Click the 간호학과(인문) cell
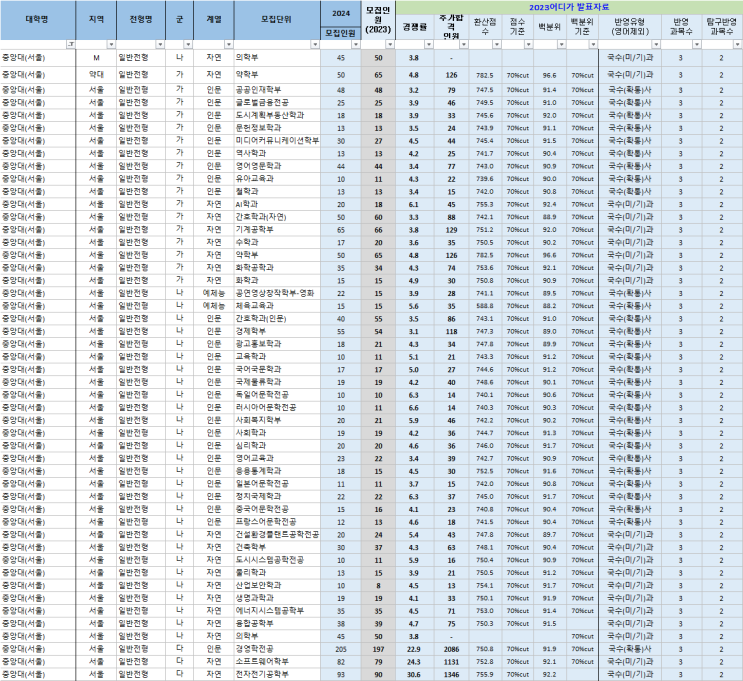This screenshot has width=743, height=681. [277, 319]
